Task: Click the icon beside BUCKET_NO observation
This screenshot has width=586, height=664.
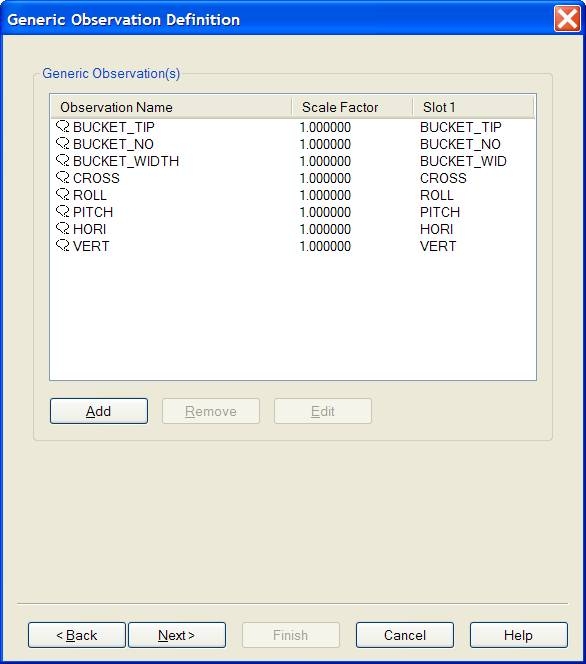Action: pos(63,144)
